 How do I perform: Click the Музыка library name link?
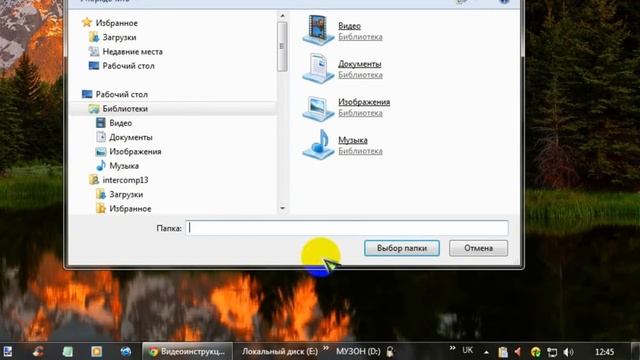tap(353, 140)
